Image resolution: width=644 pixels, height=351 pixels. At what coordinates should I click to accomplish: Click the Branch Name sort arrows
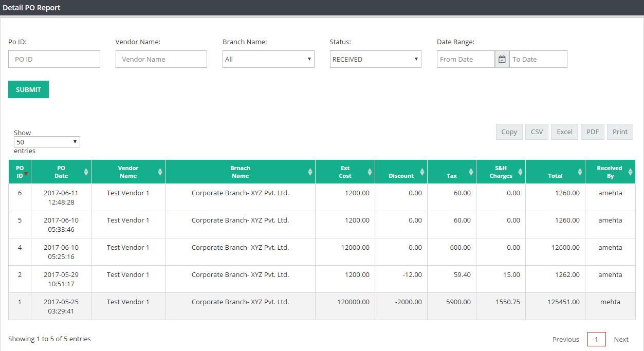click(x=310, y=172)
